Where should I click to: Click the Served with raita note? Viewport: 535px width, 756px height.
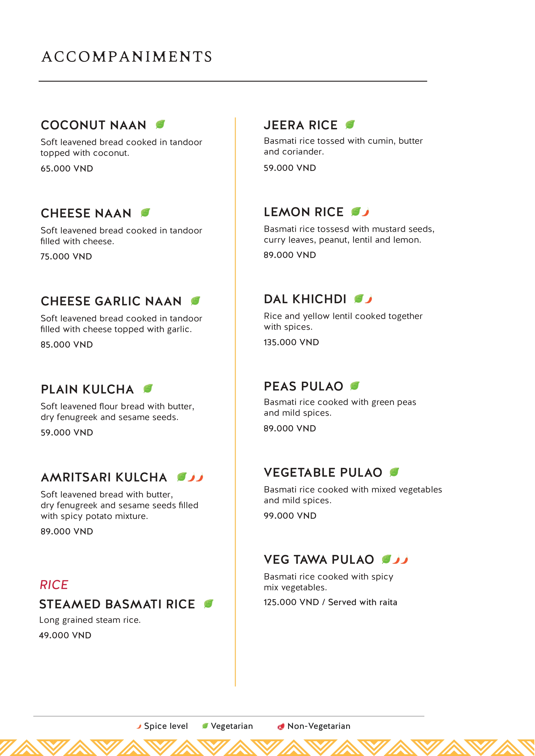tap(363, 602)
